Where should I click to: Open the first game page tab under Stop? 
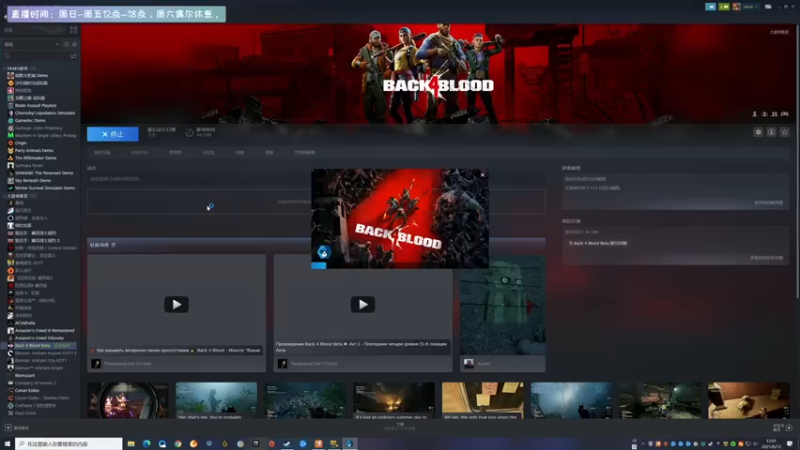pos(102,153)
